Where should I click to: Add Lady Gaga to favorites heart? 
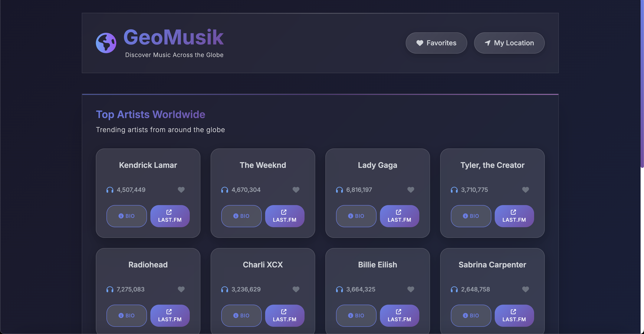coord(411,190)
